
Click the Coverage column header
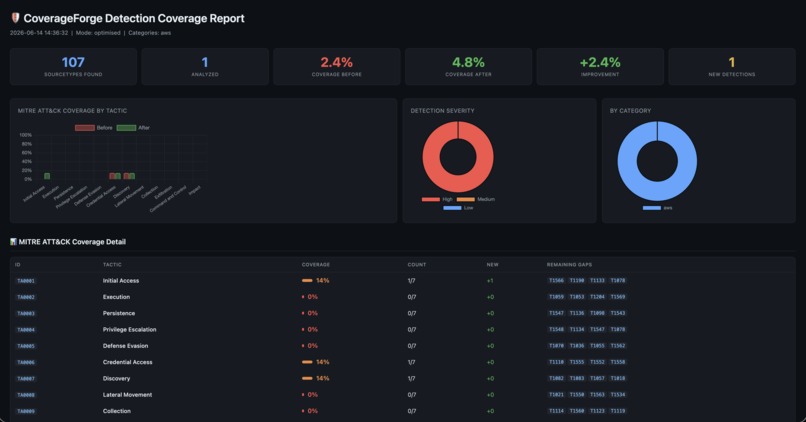tap(316, 265)
